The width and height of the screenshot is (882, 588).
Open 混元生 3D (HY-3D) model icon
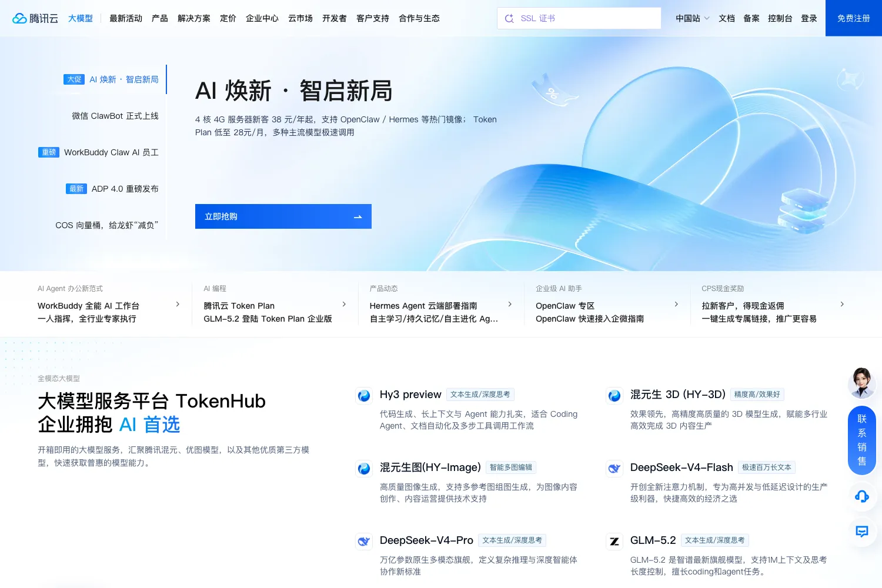(614, 396)
